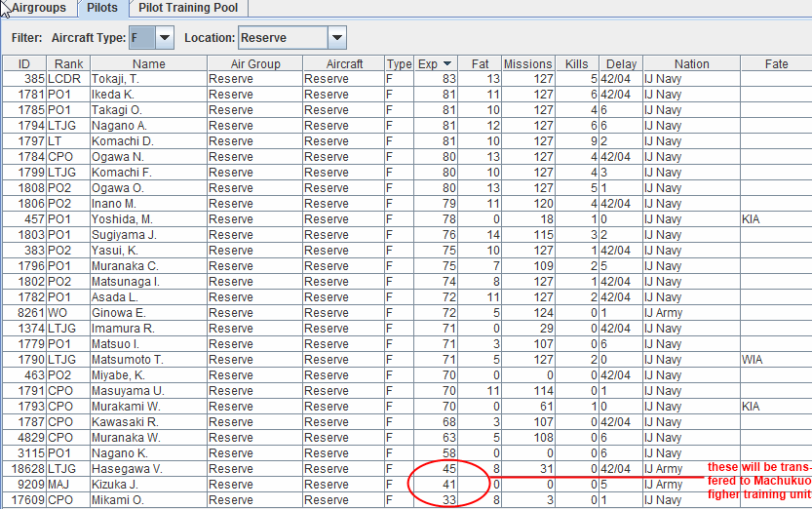
Task: Click LCDR rank cell for Tokaji, T.
Action: pos(68,79)
